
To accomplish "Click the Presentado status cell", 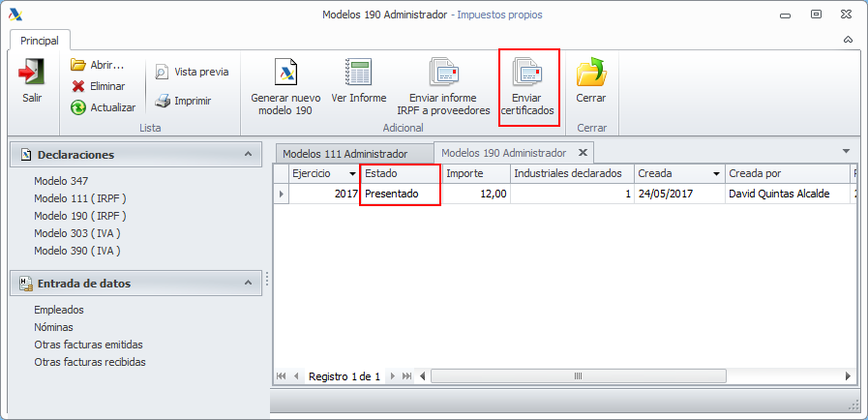I will pos(401,195).
